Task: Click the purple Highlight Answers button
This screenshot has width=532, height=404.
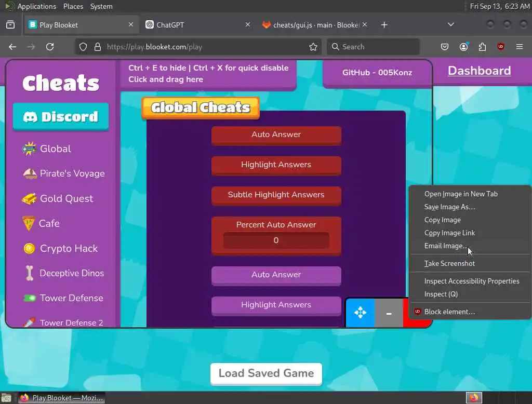Action: tap(276, 306)
